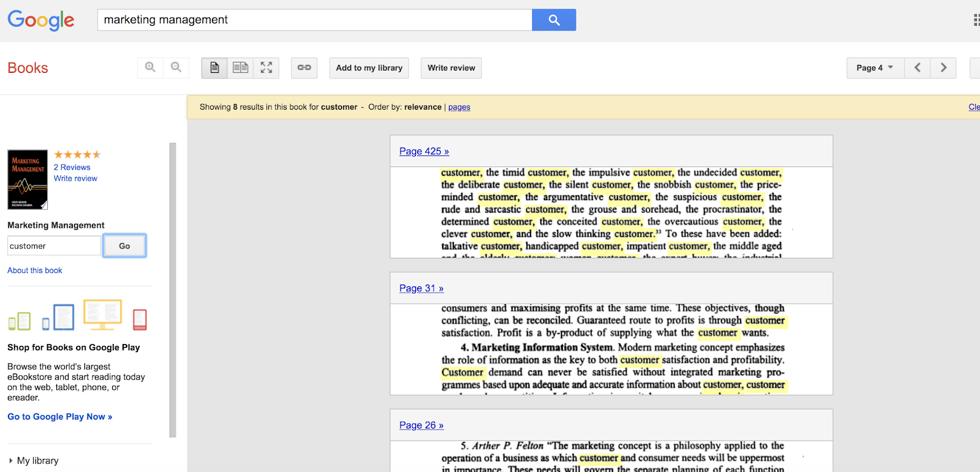Click the Write review button
The image size is (980, 472).
(x=451, y=68)
